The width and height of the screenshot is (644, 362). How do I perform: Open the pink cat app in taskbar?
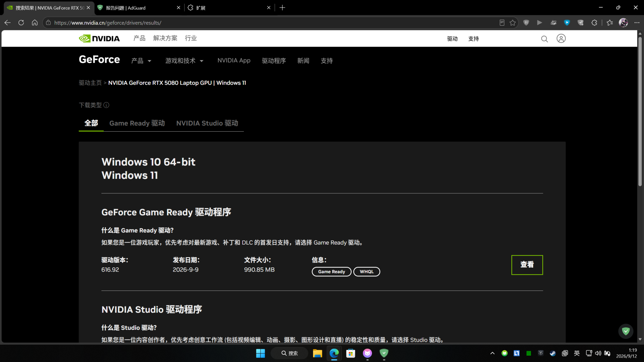click(x=367, y=353)
